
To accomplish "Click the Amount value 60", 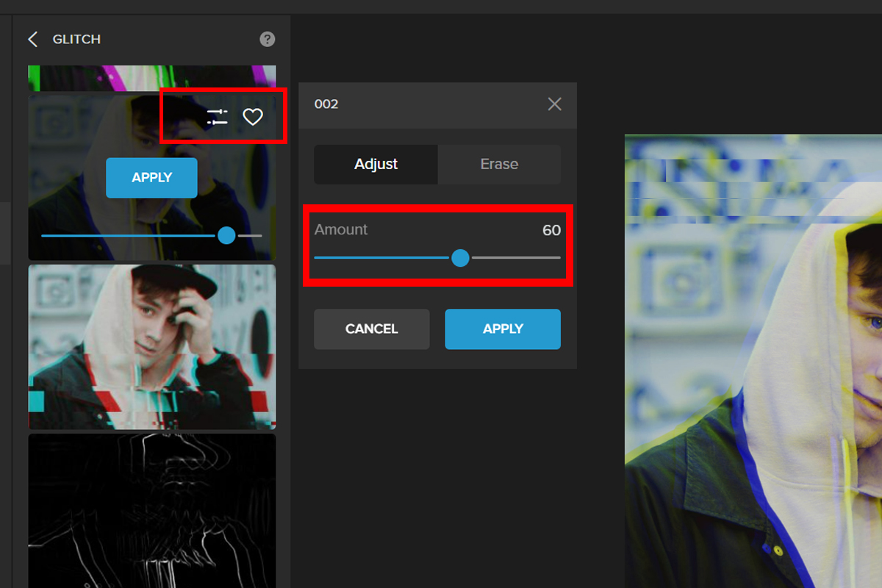I will pyautogui.click(x=551, y=230).
